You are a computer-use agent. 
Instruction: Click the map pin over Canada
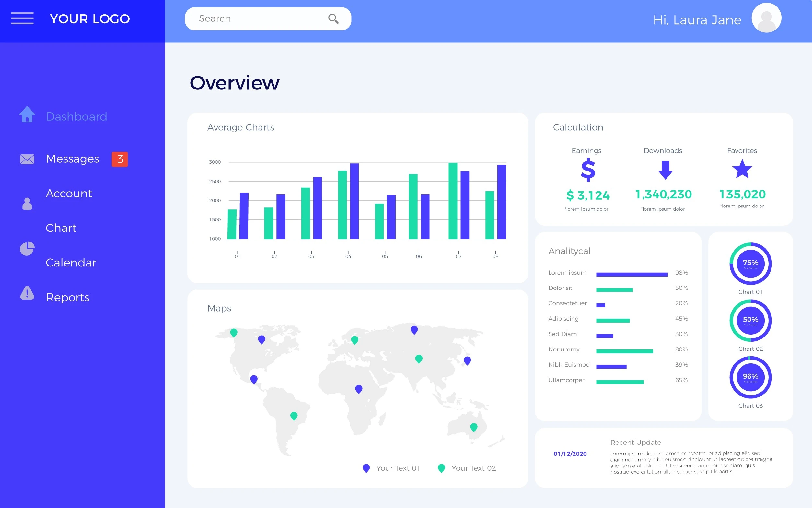coord(261,339)
